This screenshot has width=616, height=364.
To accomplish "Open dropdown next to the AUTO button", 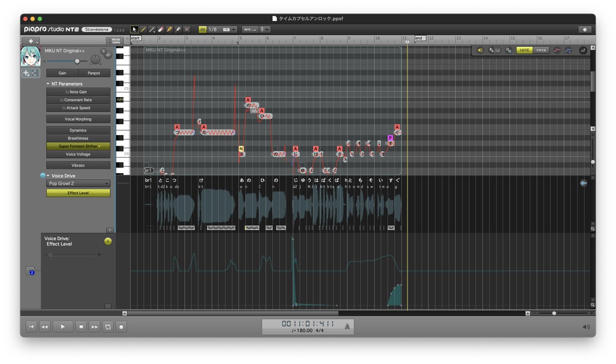I will (264, 30).
